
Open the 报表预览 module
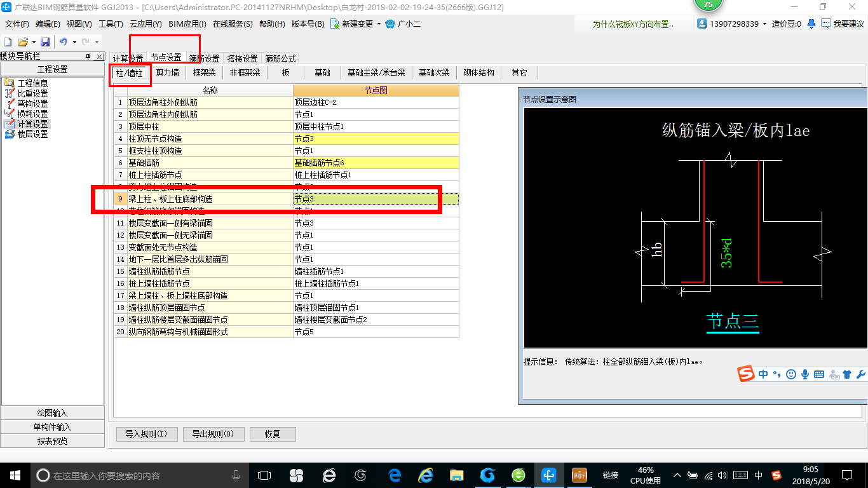52,441
